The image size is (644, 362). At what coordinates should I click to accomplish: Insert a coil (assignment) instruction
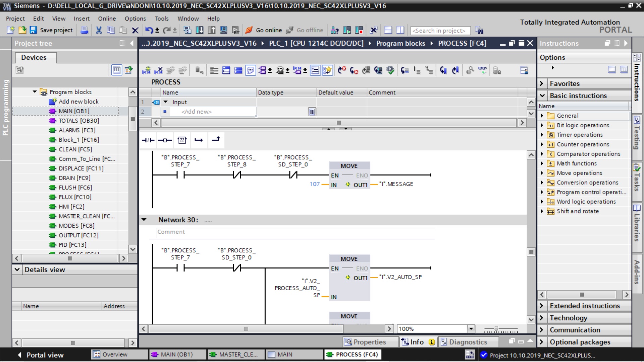point(165,140)
